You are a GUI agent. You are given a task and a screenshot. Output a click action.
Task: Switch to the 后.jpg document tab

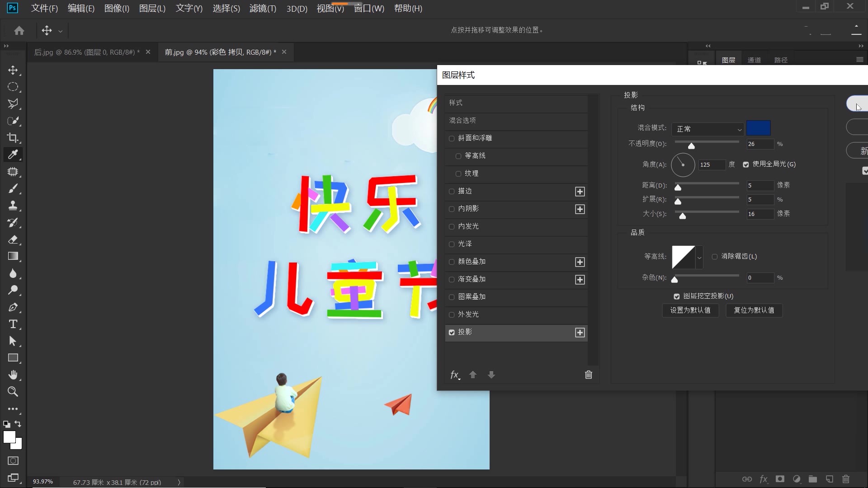point(87,52)
